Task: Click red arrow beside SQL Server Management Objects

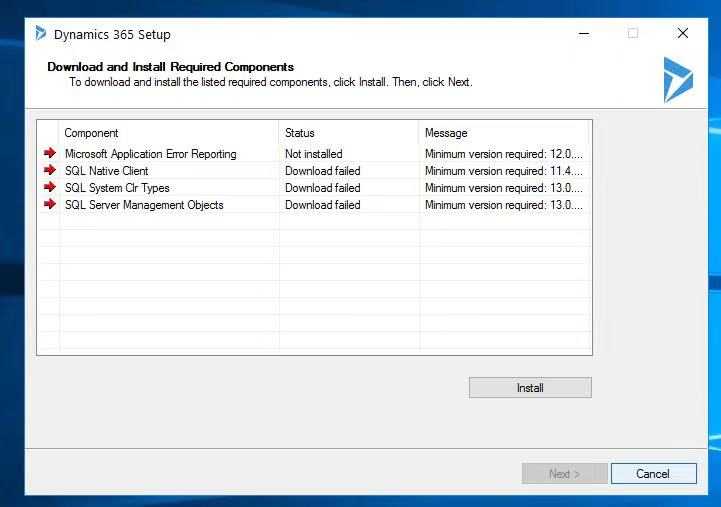Action: coord(50,204)
